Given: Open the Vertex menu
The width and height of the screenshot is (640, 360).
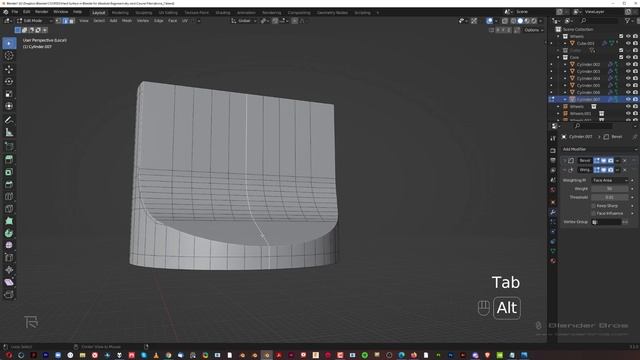Looking at the screenshot, I should point(143,20).
